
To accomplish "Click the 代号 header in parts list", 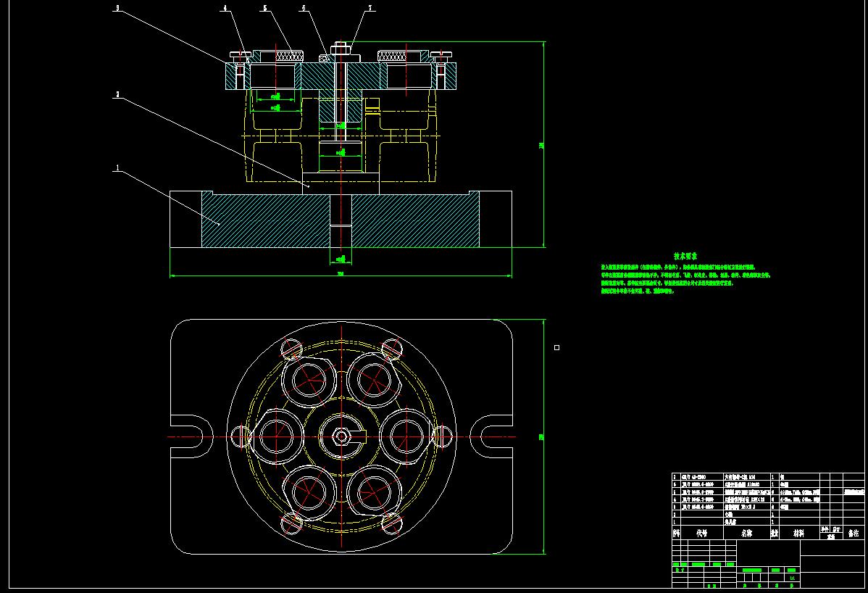I will pos(702,534).
